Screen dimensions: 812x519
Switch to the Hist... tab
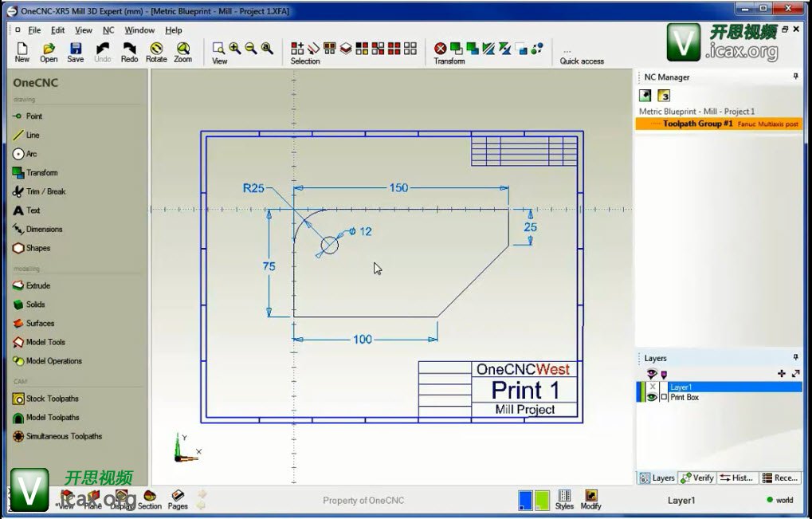click(737, 478)
